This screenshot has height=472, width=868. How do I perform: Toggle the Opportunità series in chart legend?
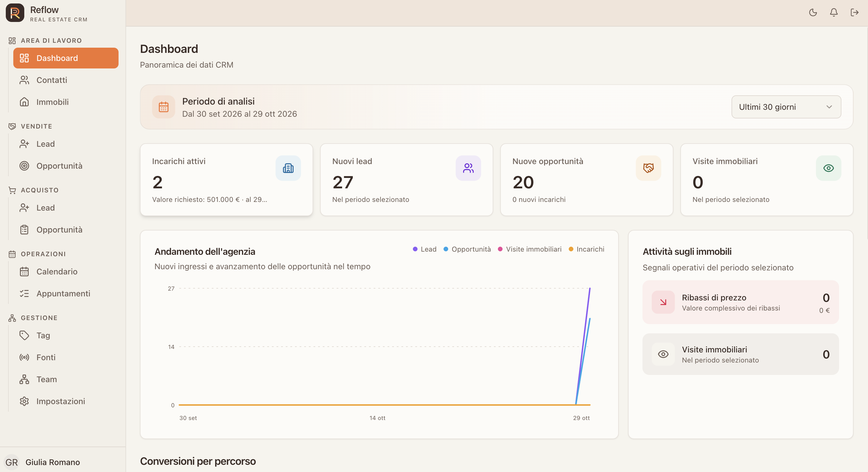coord(467,249)
